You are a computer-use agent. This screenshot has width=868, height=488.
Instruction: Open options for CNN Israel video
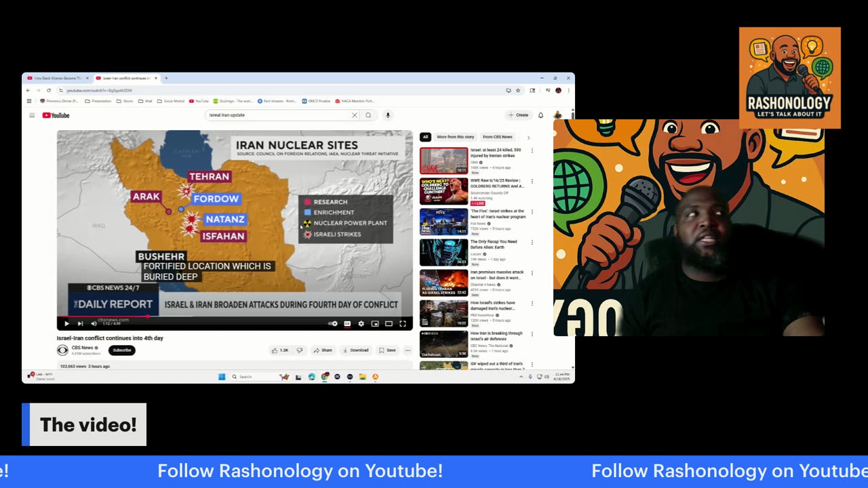[532, 150]
